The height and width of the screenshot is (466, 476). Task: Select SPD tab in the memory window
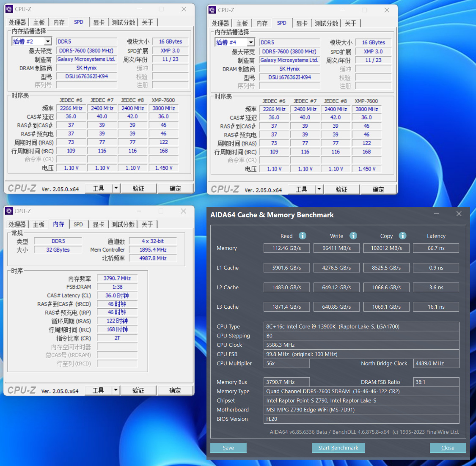click(x=78, y=224)
